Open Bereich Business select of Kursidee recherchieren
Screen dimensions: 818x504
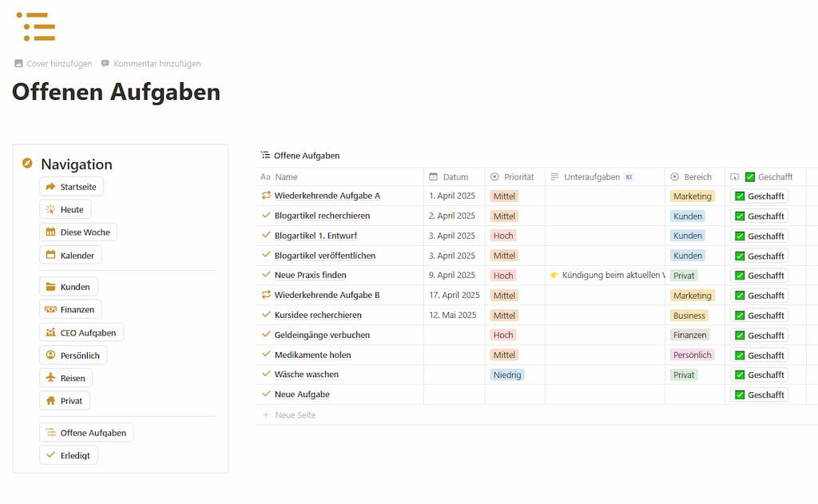click(x=689, y=315)
